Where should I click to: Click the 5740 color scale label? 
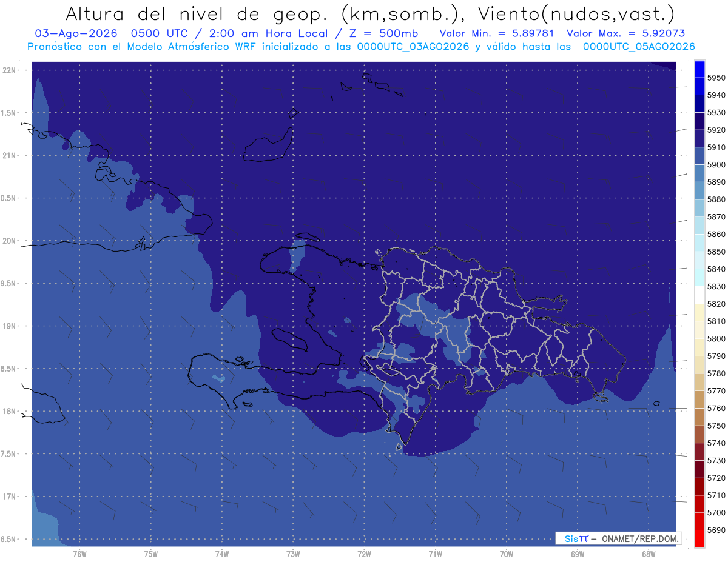click(x=716, y=443)
